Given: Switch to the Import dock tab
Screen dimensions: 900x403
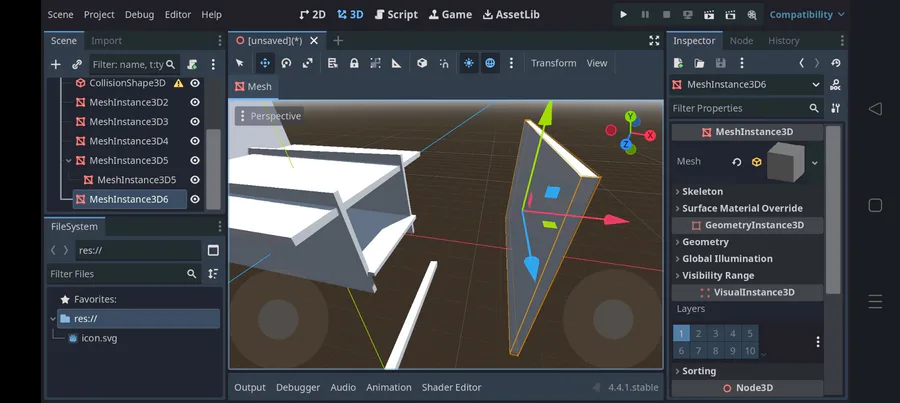Looking at the screenshot, I should (106, 41).
